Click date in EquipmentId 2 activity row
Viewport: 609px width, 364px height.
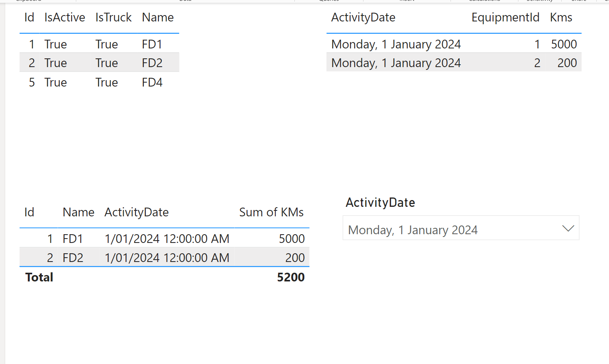(x=396, y=63)
